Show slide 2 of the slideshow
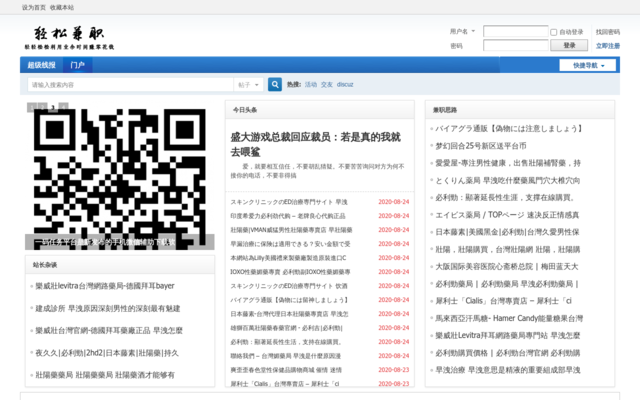 [42, 107]
